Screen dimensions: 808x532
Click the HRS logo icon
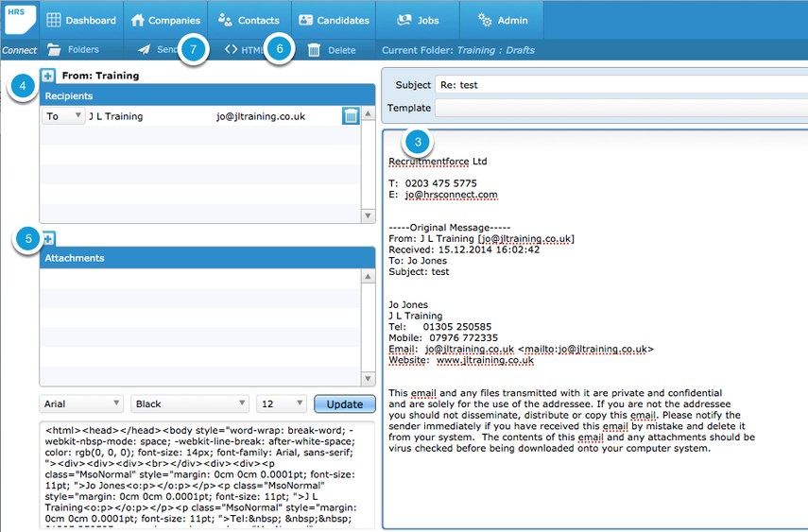(21, 19)
